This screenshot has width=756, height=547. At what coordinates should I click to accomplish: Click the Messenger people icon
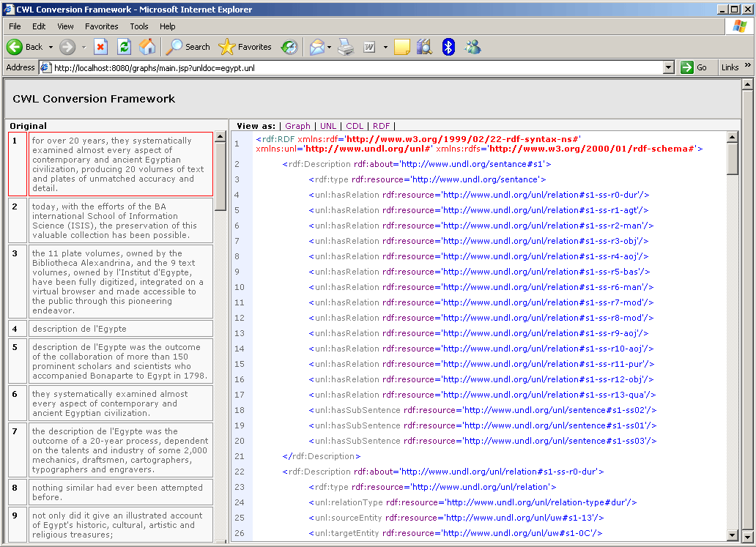click(472, 47)
